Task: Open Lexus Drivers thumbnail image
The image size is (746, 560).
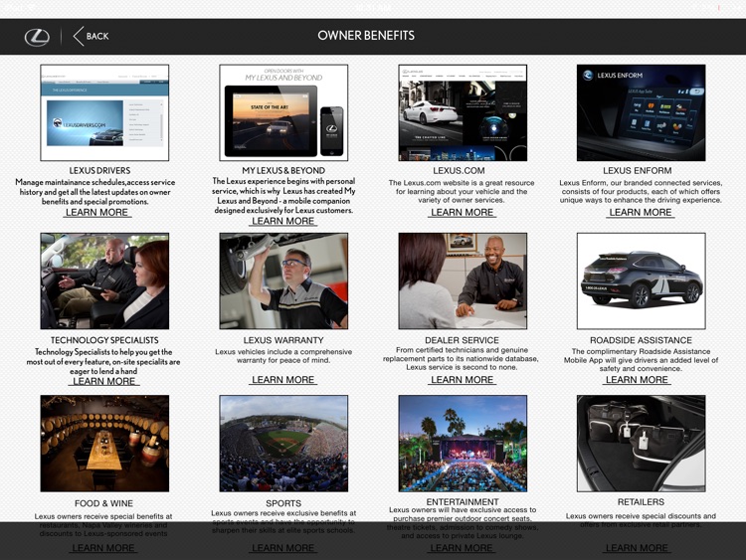Action: [x=104, y=112]
